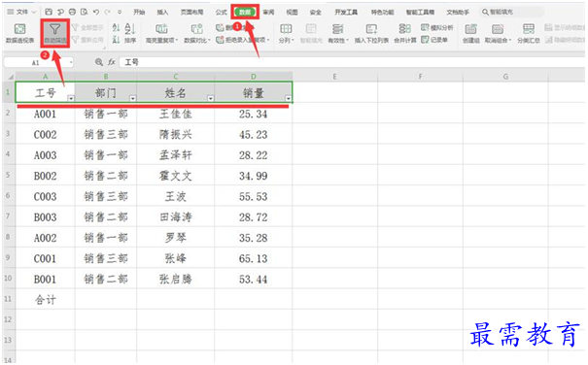Sort descending with the Z-A down icon
This screenshot has height=365, width=588.
tap(117, 40)
